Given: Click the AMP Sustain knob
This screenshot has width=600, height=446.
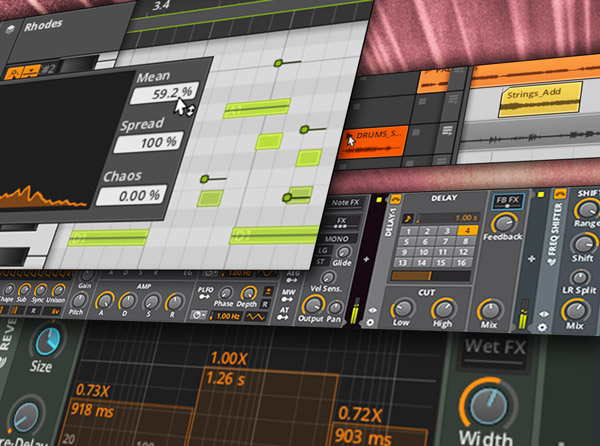Looking at the screenshot, I should click(152, 302).
